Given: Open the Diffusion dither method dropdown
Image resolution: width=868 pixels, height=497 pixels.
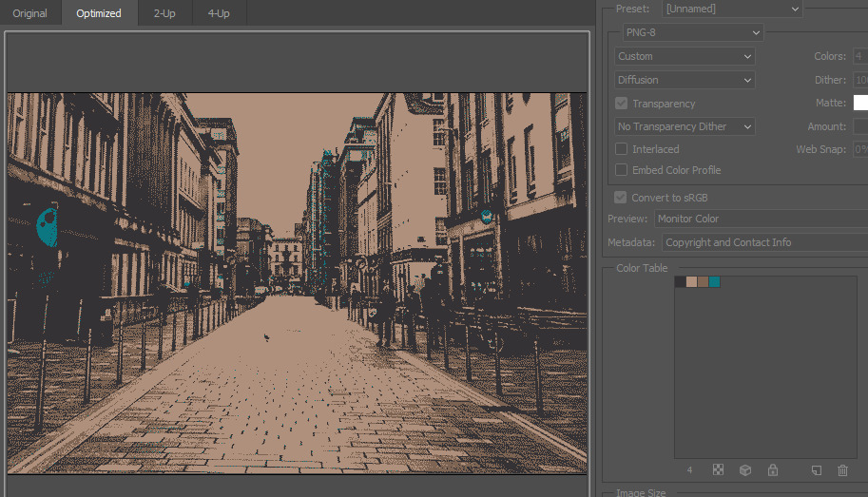Looking at the screenshot, I should (x=685, y=80).
